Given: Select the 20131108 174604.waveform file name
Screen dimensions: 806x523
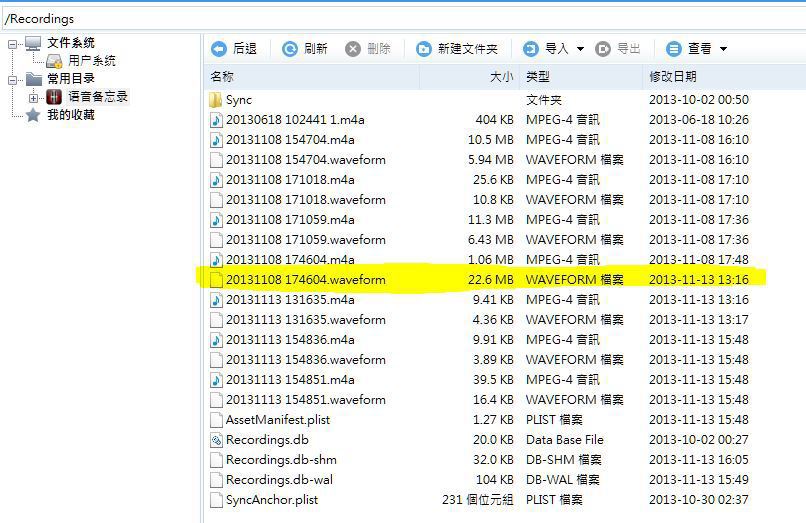Looking at the screenshot, I should 306,280.
